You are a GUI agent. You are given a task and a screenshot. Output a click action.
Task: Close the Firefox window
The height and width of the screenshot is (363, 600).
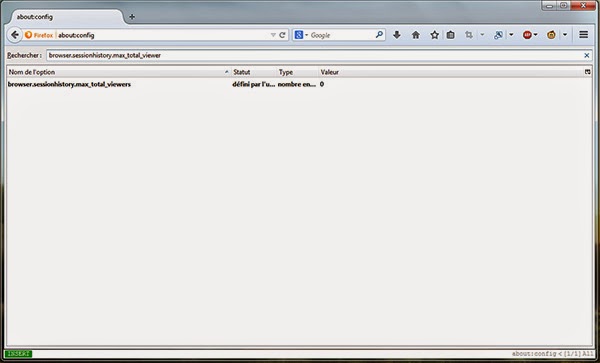(583, 6)
